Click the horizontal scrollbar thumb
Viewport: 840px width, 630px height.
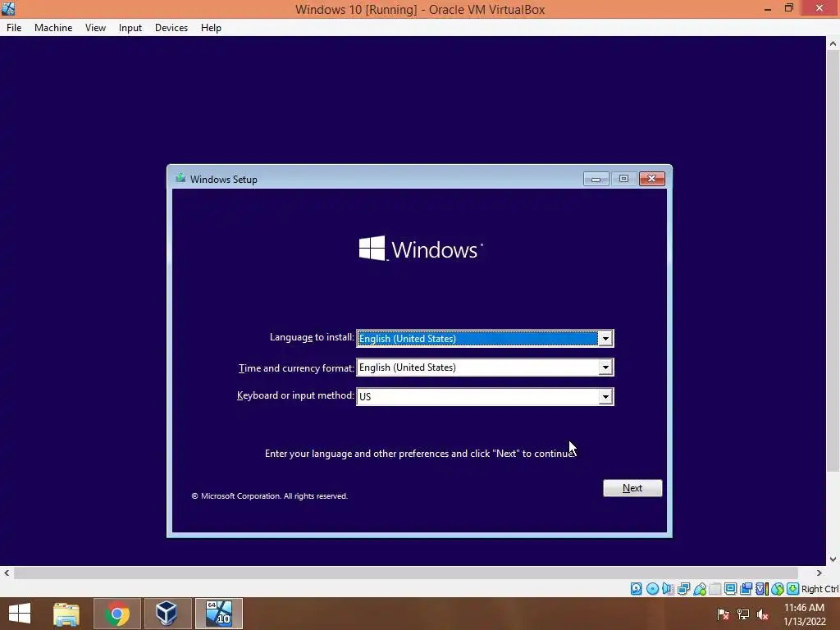coord(405,573)
